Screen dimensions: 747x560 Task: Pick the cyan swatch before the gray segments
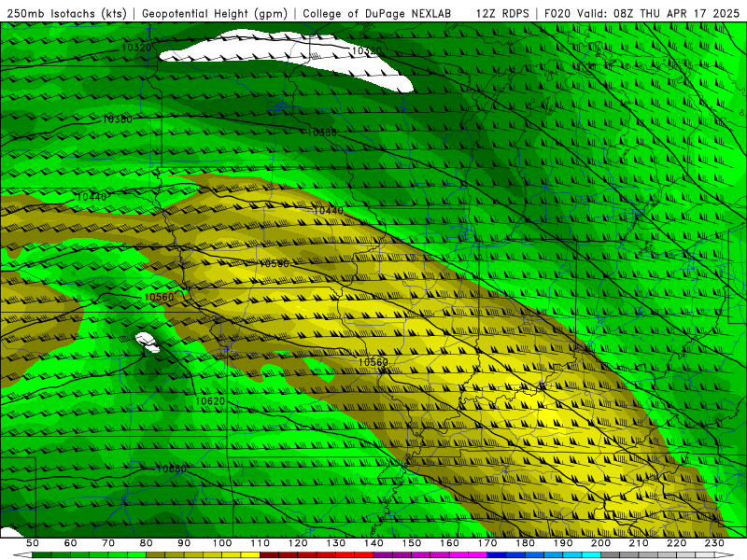591,554
